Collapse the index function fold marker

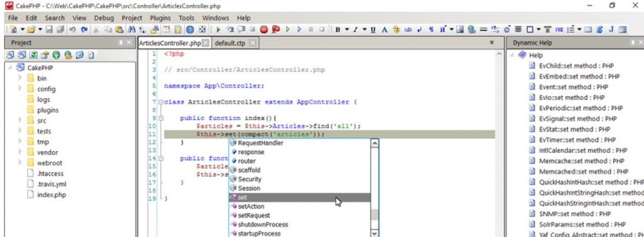[x=161, y=118]
